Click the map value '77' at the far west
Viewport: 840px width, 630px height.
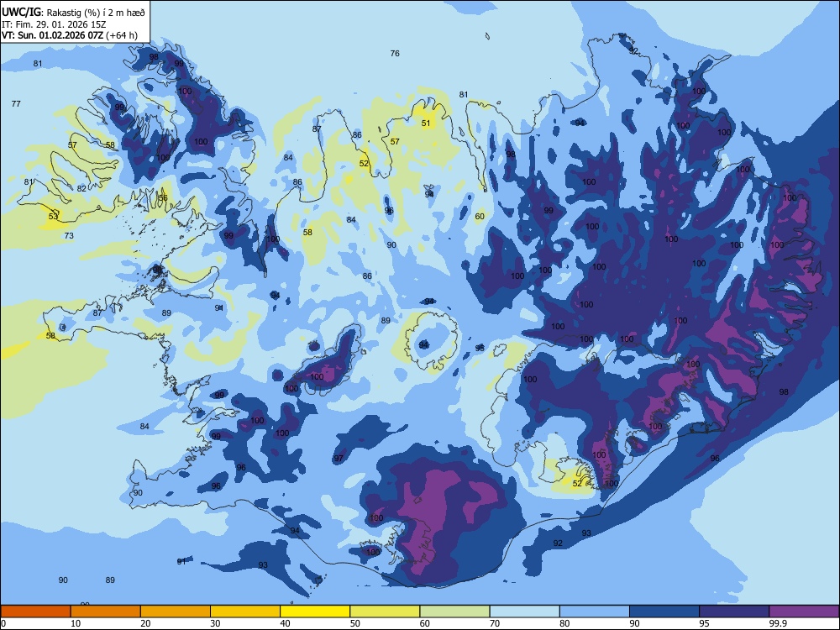tap(16, 103)
